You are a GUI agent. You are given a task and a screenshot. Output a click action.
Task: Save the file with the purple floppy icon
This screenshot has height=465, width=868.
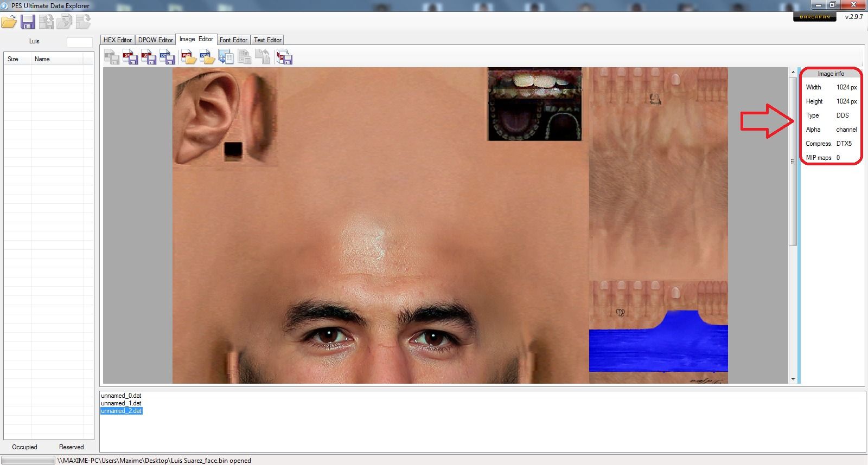[28, 22]
